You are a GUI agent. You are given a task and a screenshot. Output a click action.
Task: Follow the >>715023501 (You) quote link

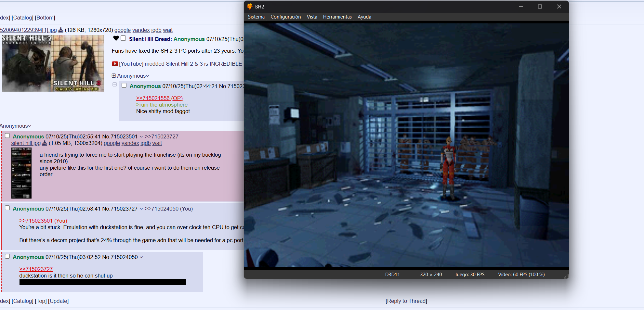43,221
